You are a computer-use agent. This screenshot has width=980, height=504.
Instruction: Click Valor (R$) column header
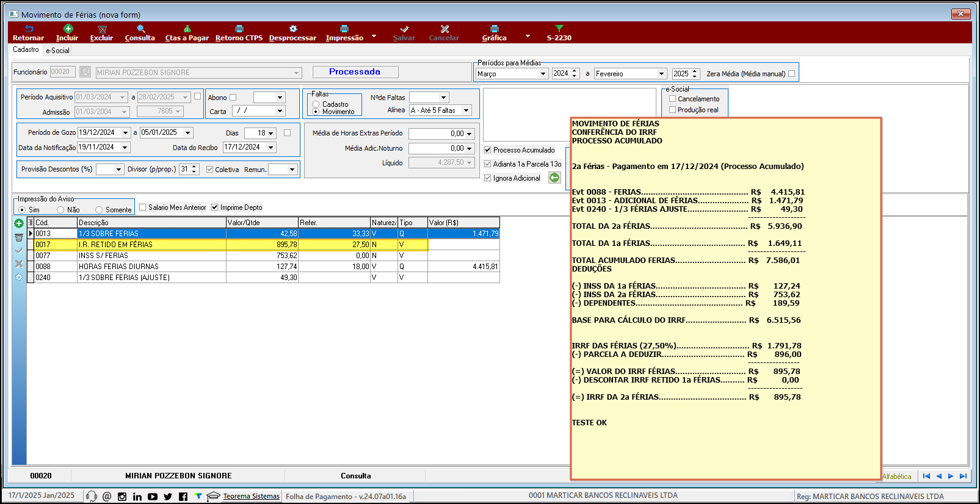(463, 223)
